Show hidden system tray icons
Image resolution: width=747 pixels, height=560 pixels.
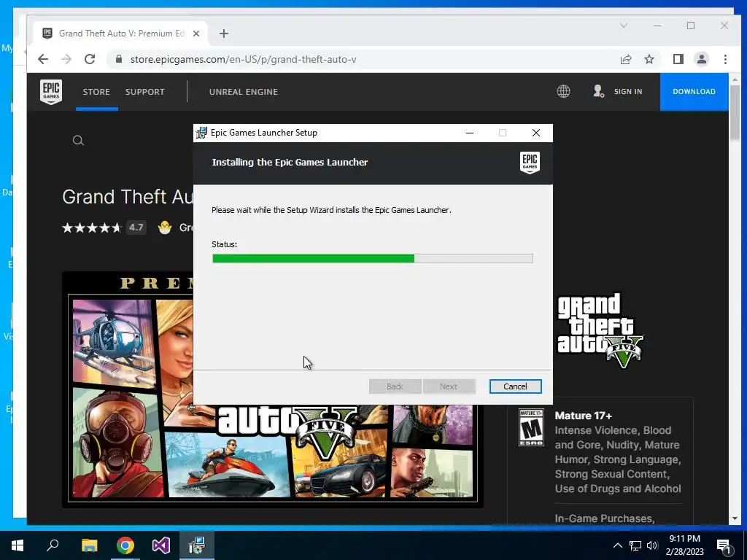point(617,545)
